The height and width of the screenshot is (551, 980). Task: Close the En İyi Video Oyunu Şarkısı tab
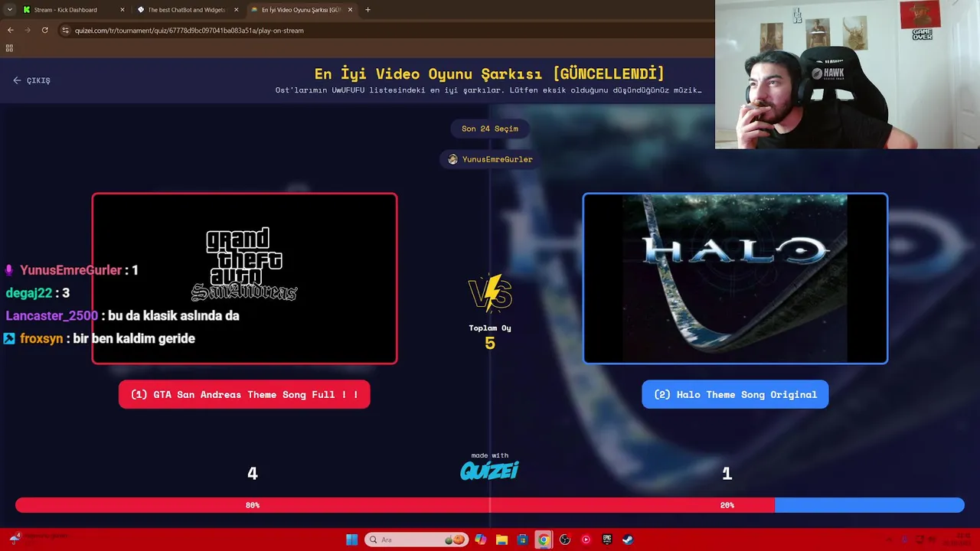click(x=351, y=10)
